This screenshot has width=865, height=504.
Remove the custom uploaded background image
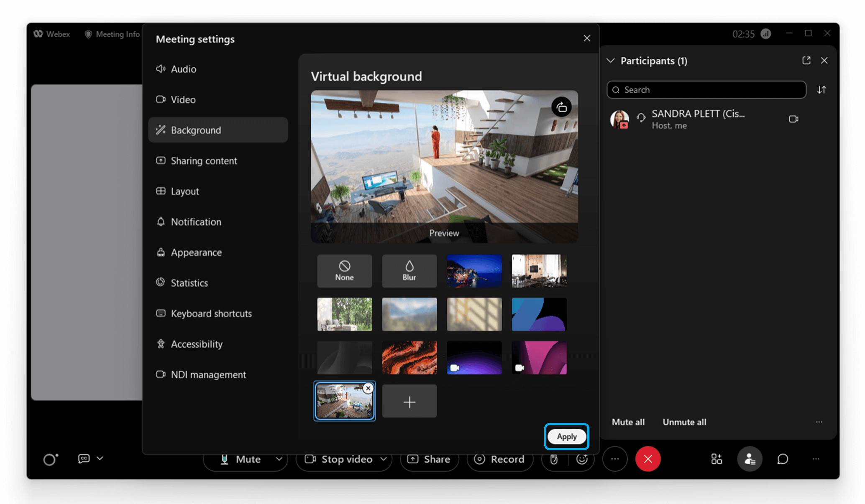coord(368,388)
